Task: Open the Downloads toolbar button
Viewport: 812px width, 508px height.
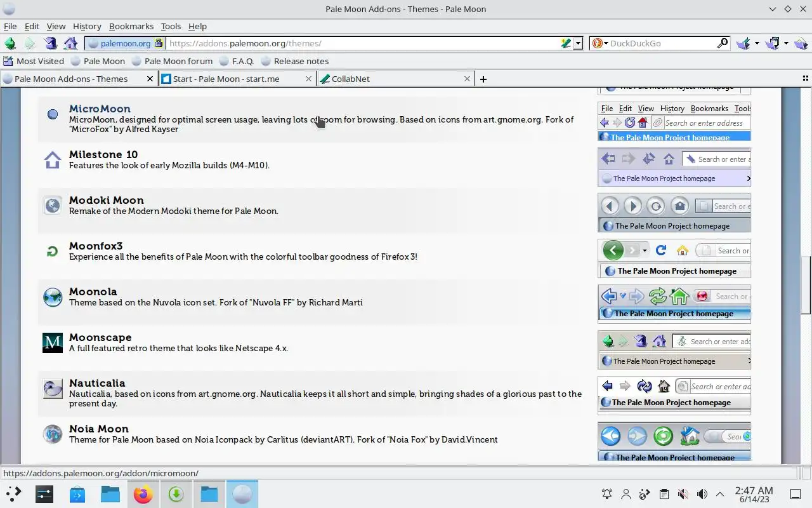Action: [x=743, y=43]
